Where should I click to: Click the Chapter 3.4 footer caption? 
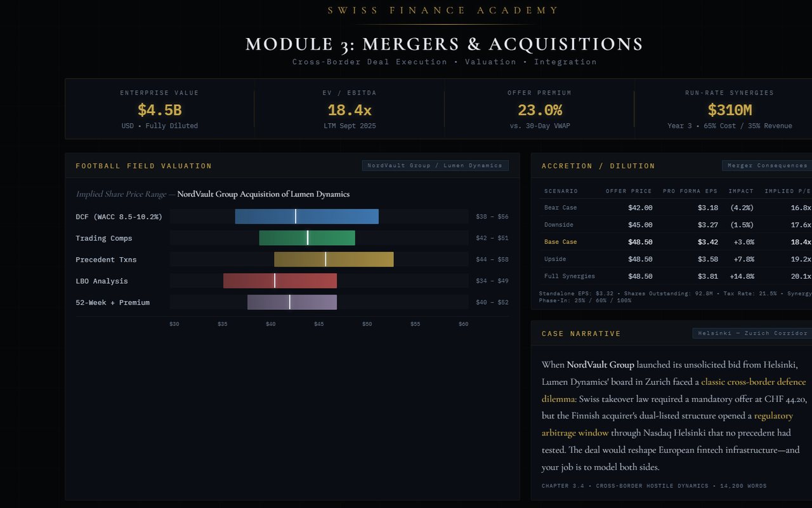[654, 486]
